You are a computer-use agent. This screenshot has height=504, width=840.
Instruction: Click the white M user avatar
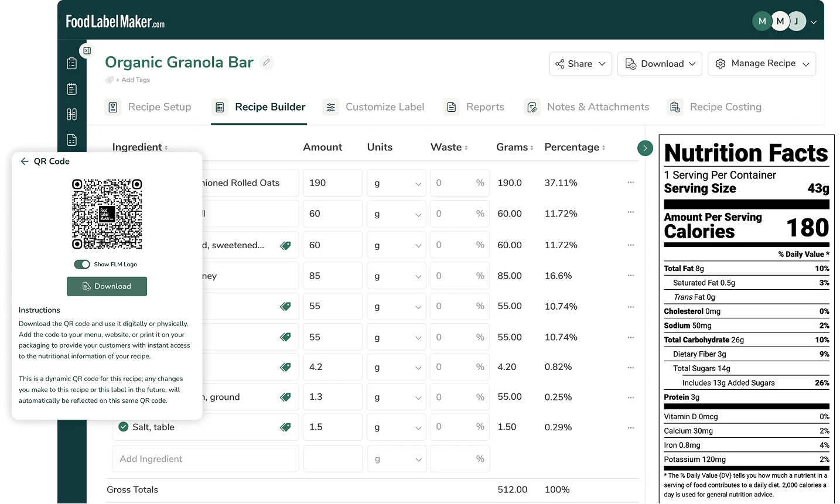(780, 22)
